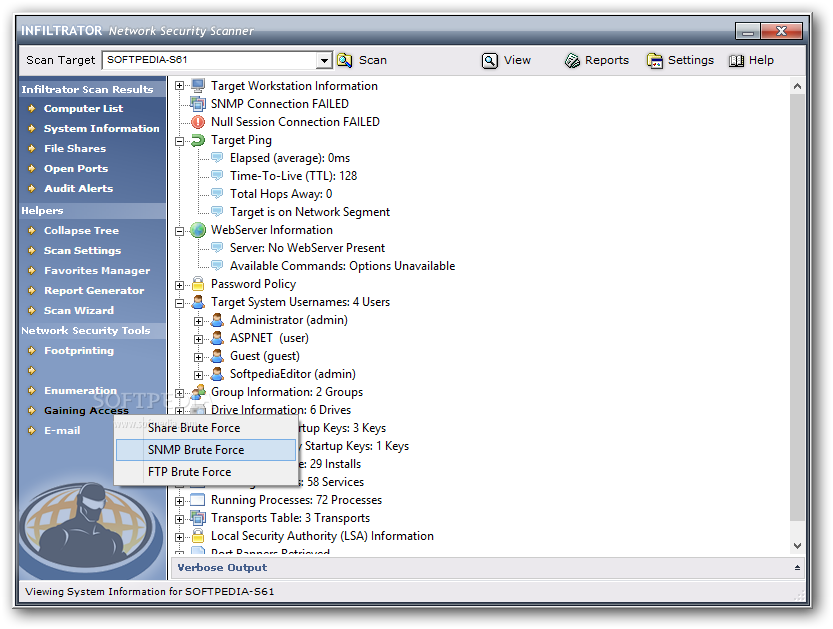The width and height of the screenshot is (833, 629).
Task: Expand the Verbose Output panel arrow
Action: [x=797, y=568]
